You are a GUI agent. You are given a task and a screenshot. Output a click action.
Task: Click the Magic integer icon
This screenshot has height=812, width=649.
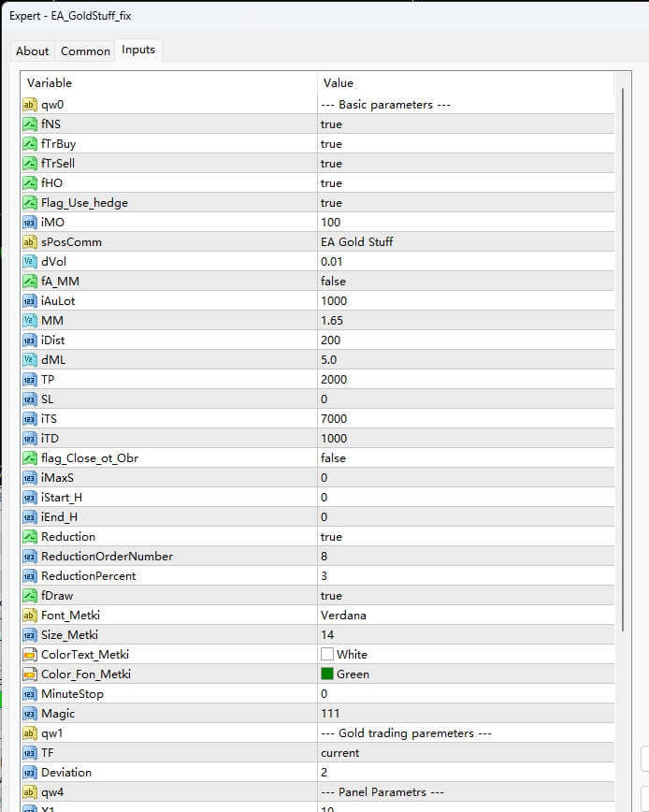[30, 714]
